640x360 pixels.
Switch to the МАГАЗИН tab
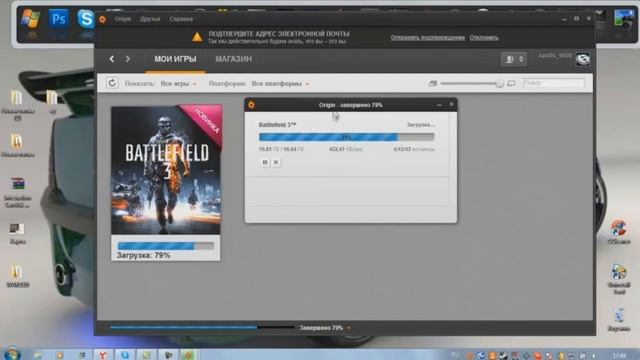233,59
